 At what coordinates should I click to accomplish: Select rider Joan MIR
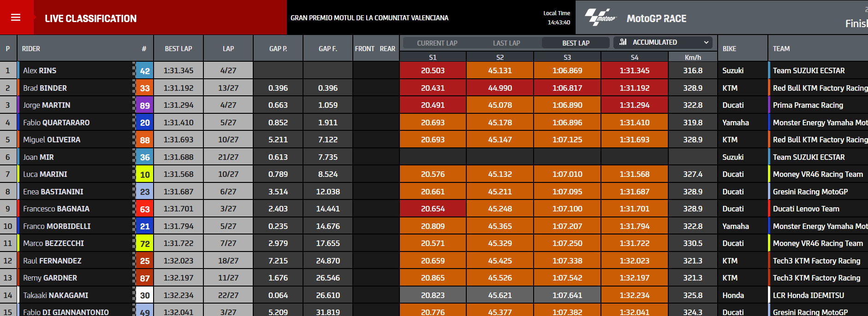point(38,157)
